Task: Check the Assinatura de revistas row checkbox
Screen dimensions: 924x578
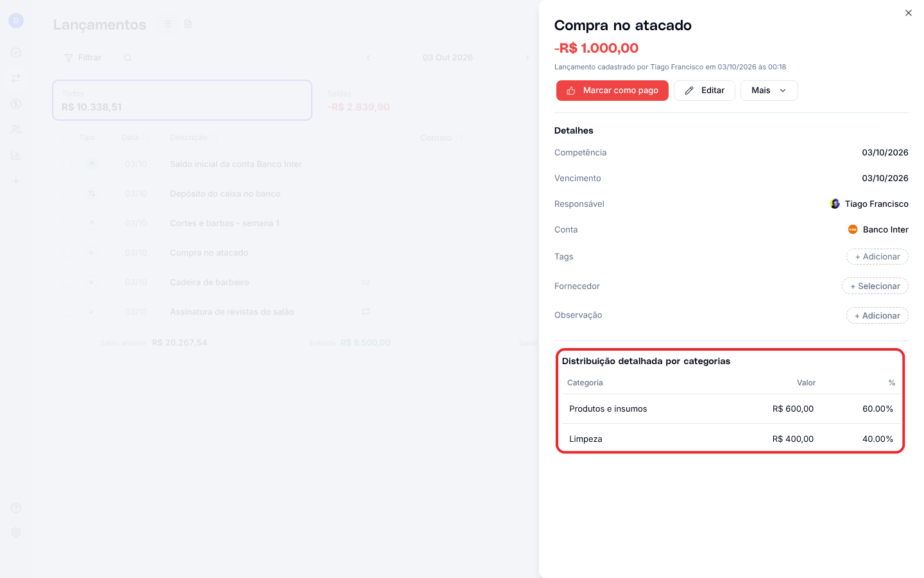Action: coord(67,311)
